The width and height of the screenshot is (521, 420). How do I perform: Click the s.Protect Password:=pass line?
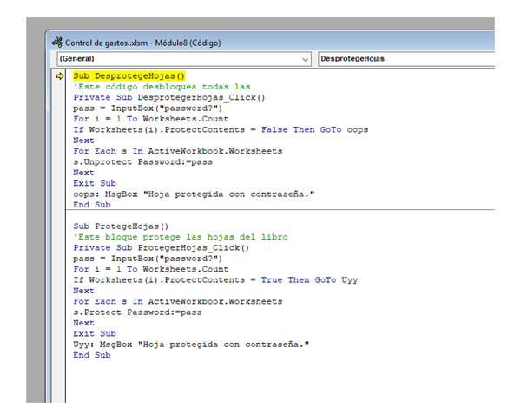click(137, 312)
